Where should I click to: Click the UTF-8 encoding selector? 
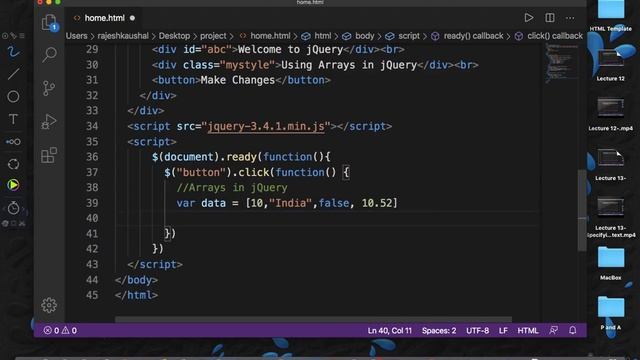pos(478,331)
